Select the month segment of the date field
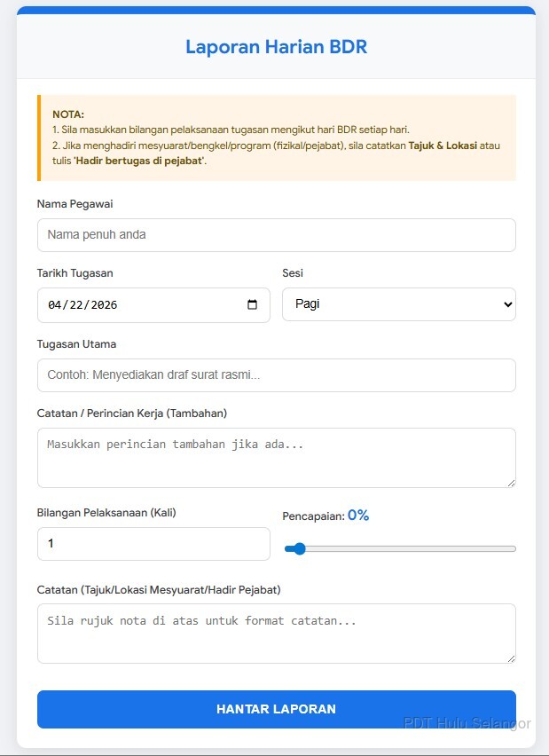549x756 pixels. (56, 305)
